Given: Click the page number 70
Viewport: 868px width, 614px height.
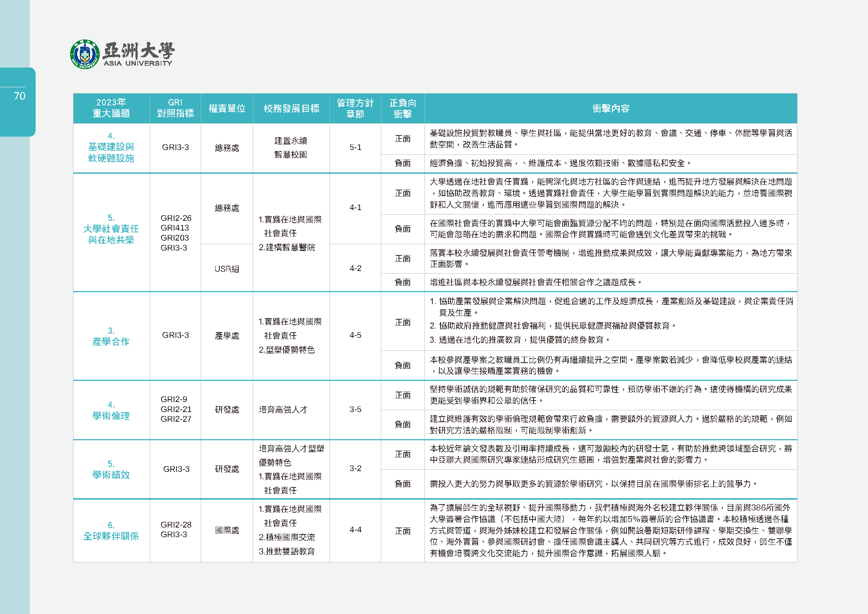Looking at the screenshot, I should [x=20, y=96].
